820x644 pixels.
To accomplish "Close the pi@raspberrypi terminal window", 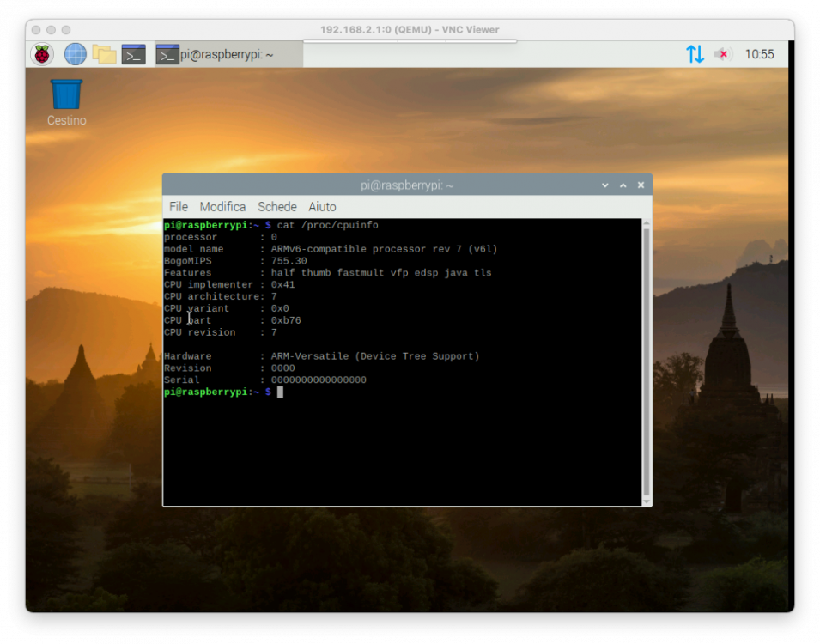I will click(641, 185).
